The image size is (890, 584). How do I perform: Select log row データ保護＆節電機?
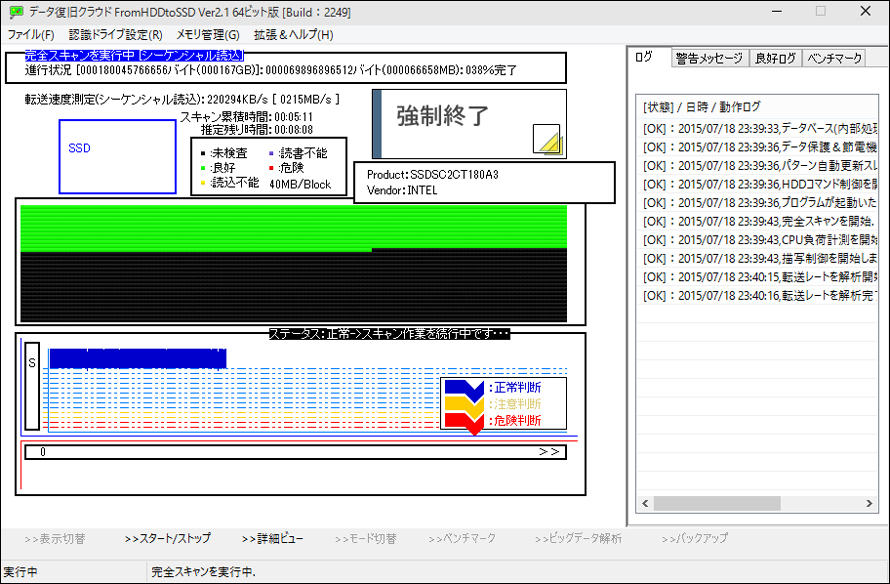click(758, 147)
